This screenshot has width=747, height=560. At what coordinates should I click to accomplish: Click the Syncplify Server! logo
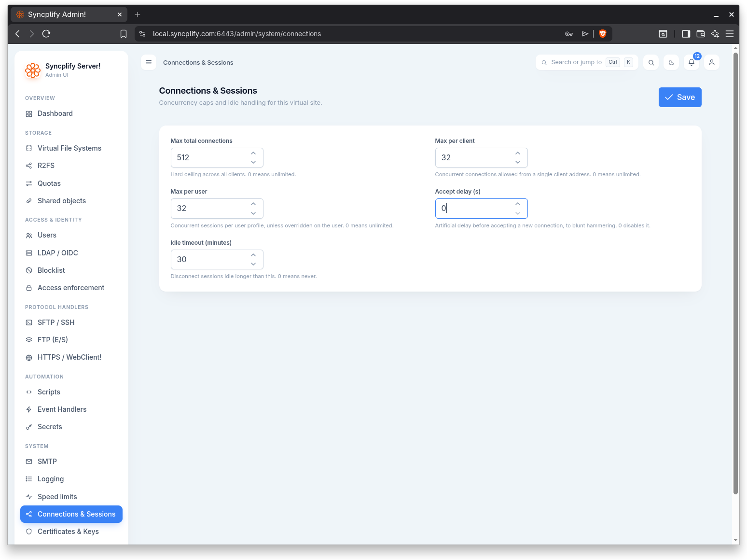pyautogui.click(x=33, y=70)
